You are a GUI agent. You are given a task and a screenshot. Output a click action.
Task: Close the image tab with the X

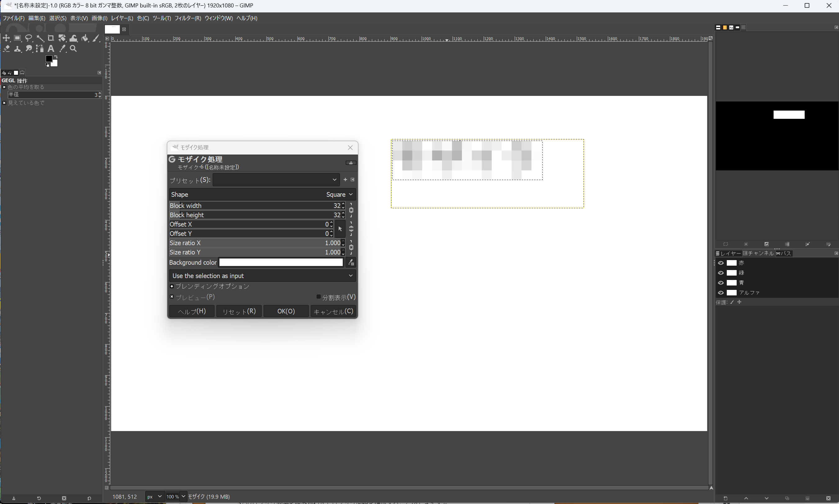(x=124, y=29)
